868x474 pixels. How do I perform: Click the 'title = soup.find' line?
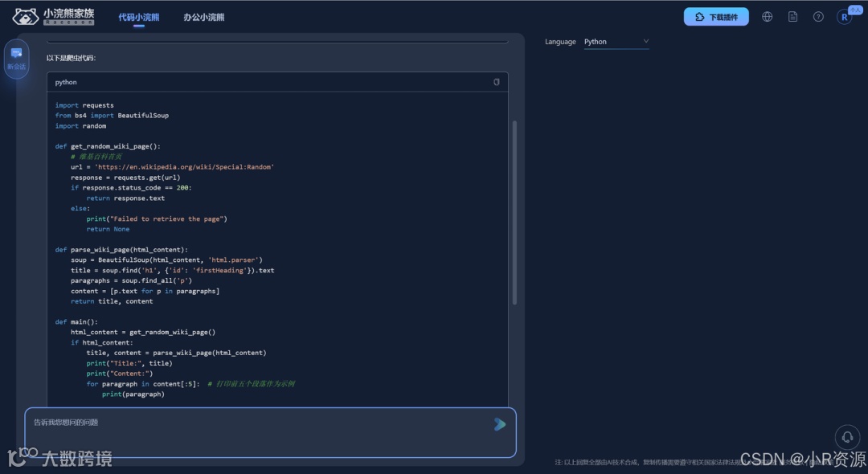coord(172,271)
